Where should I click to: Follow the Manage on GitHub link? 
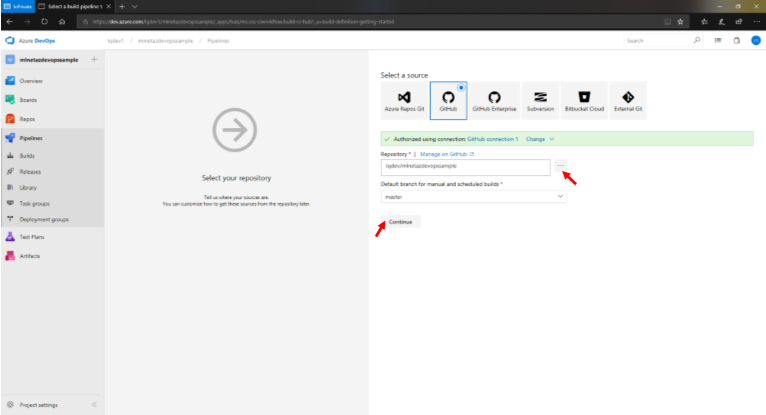coord(446,155)
